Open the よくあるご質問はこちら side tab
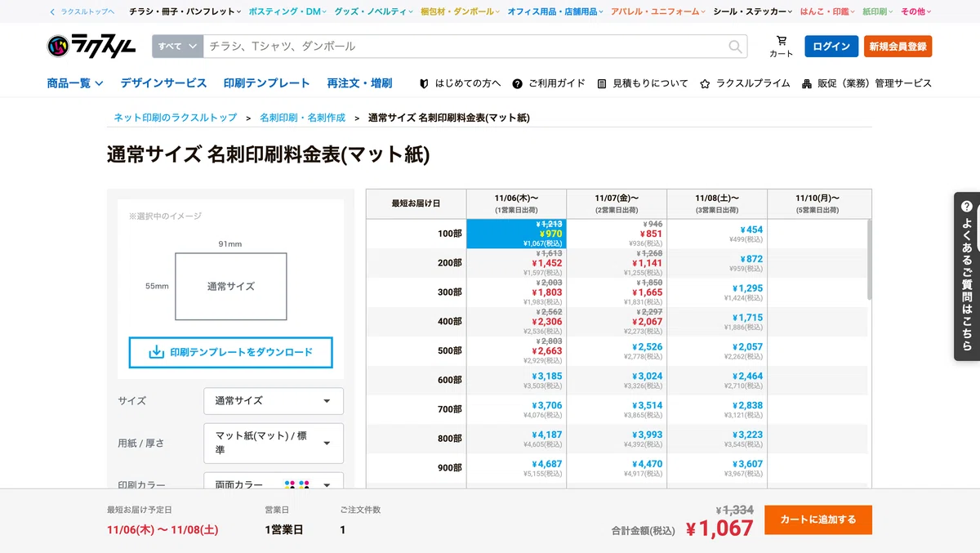 967,275
